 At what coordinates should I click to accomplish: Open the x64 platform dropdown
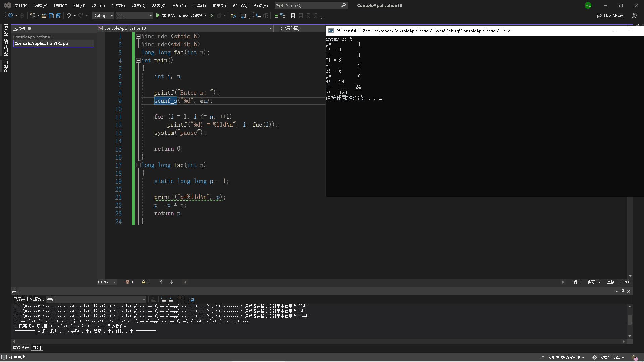134,16
